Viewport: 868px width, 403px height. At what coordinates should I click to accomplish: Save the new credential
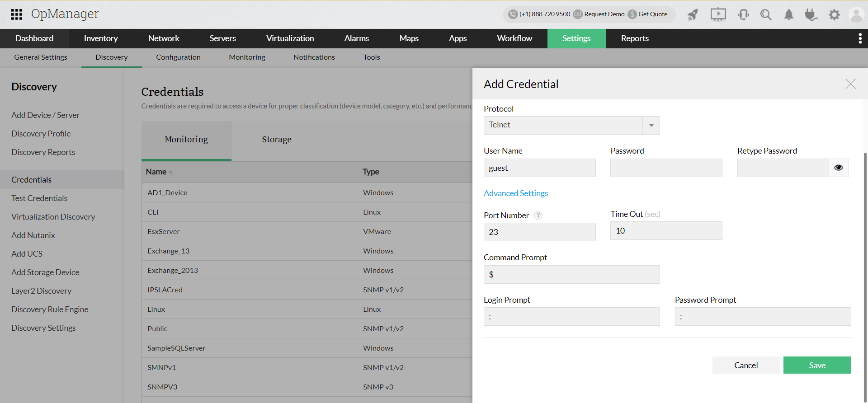817,365
